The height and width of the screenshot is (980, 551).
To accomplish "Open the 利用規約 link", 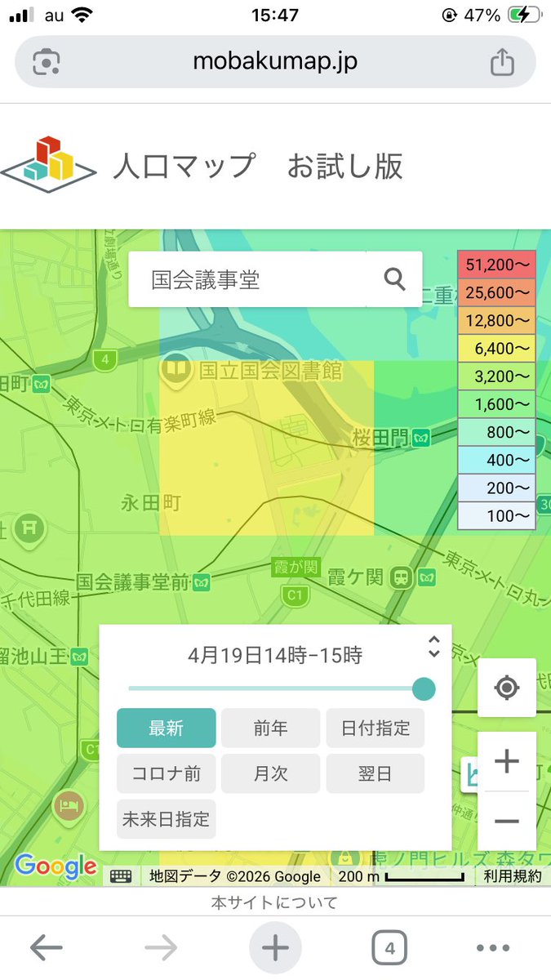I will coord(512,876).
